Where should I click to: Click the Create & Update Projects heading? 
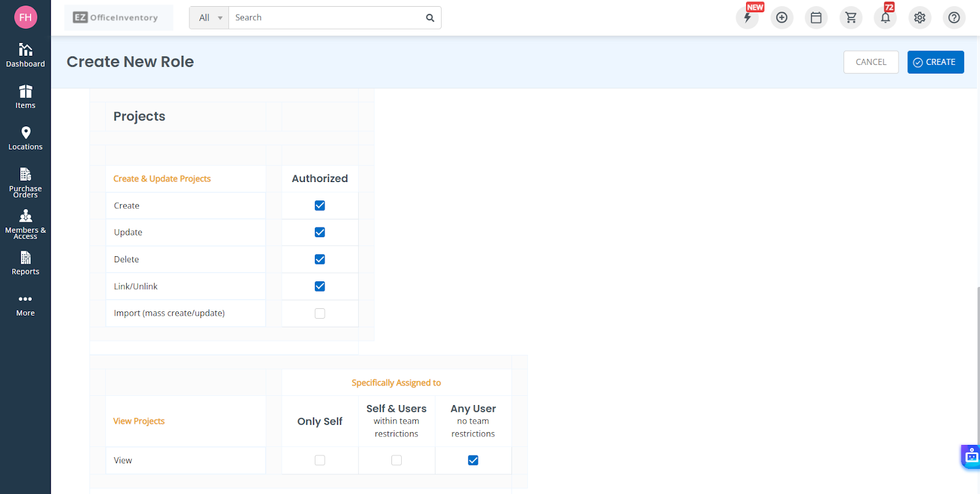(162, 179)
